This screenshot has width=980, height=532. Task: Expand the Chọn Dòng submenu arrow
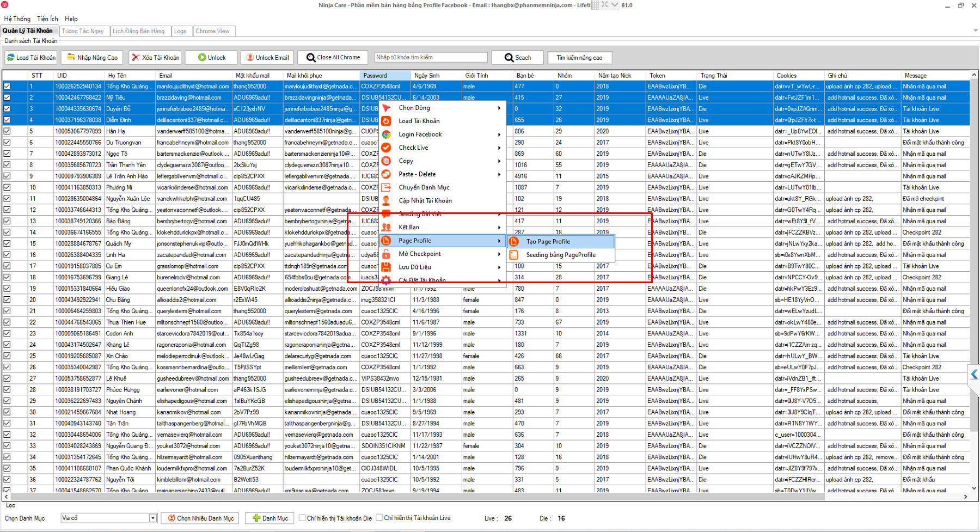(x=499, y=108)
